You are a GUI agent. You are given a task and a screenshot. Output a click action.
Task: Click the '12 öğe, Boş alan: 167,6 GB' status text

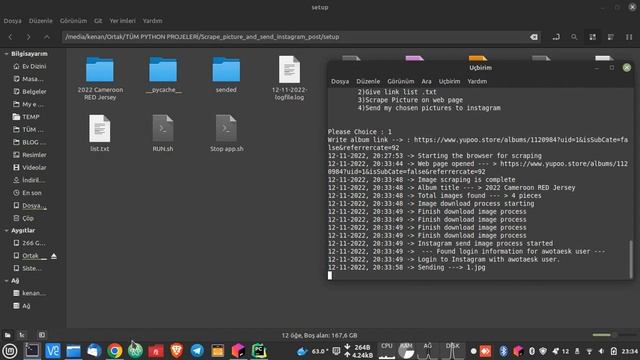(x=320, y=335)
